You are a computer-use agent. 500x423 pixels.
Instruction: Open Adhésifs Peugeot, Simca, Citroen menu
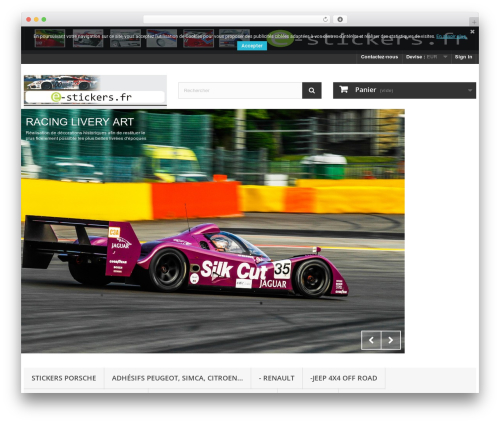coord(177,378)
